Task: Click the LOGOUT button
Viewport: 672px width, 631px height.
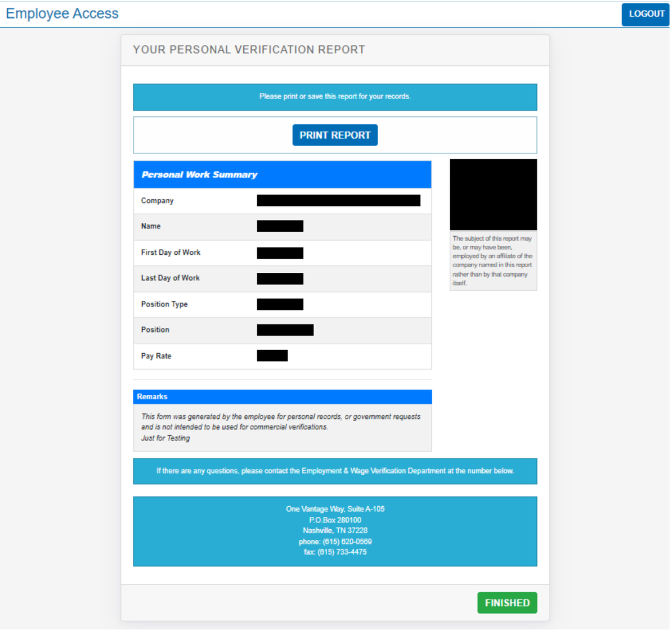Action: [x=646, y=14]
